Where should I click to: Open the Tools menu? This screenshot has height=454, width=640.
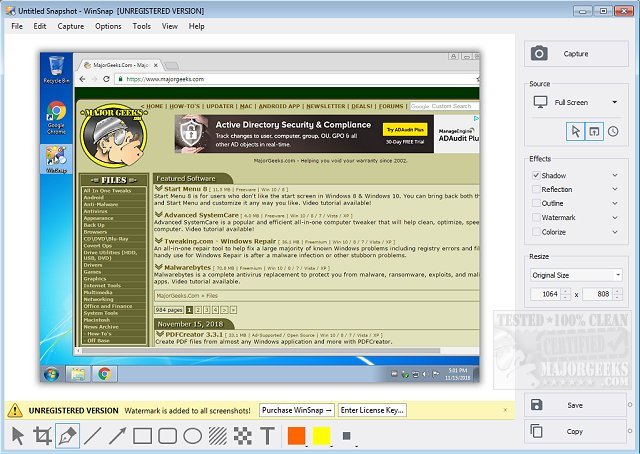pos(142,26)
